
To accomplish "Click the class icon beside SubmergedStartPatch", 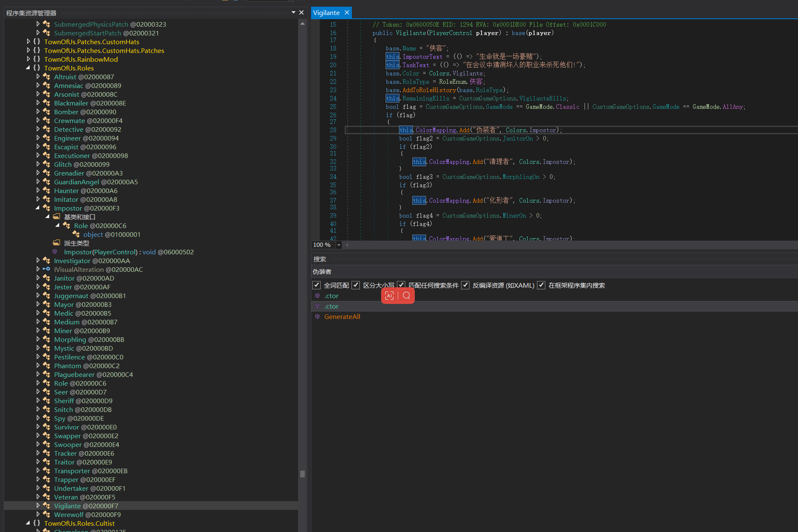I will click(46, 33).
